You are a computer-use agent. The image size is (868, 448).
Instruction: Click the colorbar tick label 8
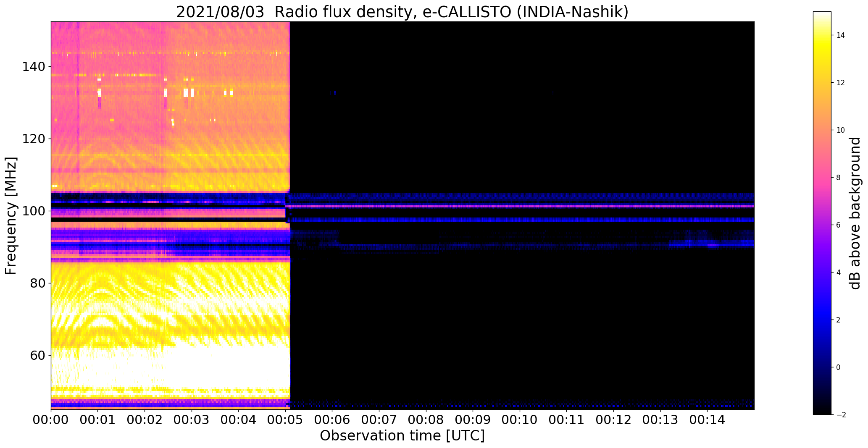pyautogui.click(x=839, y=178)
